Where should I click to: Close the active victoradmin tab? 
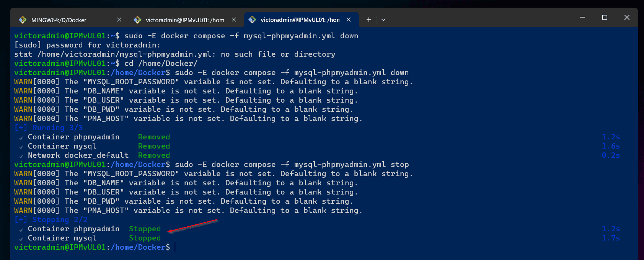tap(349, 20)
